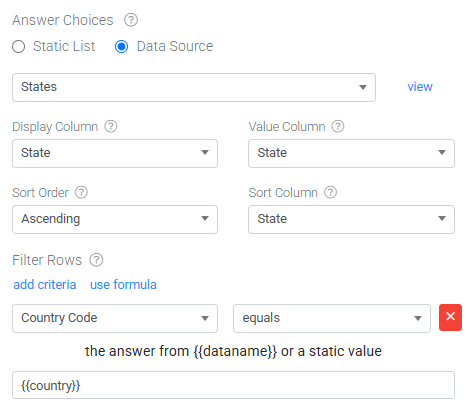Click the use formula link
Screen dimensions: 469x406
[123, 285]
